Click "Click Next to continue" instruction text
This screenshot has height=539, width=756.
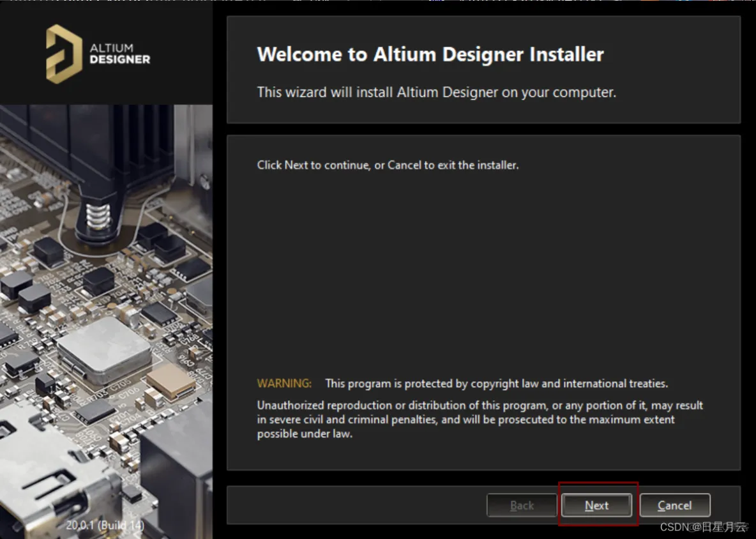tap(388, 165)
